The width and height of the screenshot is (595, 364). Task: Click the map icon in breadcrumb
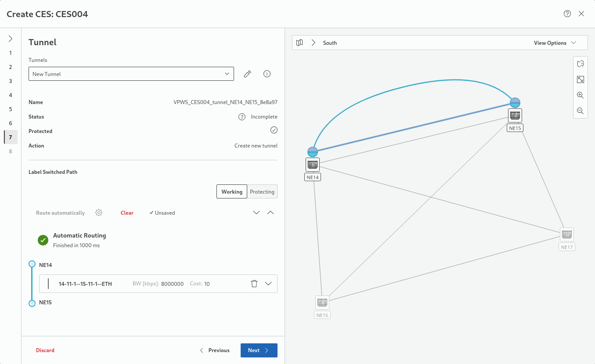tap(299, 43)
